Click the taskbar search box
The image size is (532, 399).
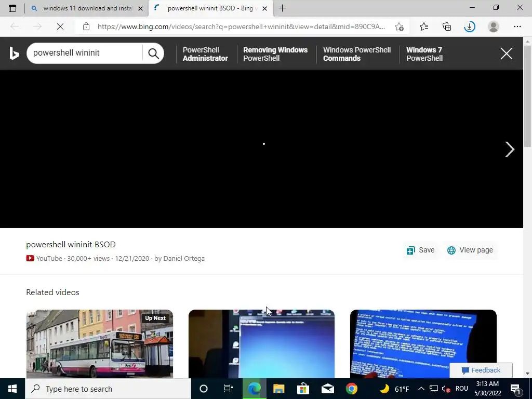108,389
